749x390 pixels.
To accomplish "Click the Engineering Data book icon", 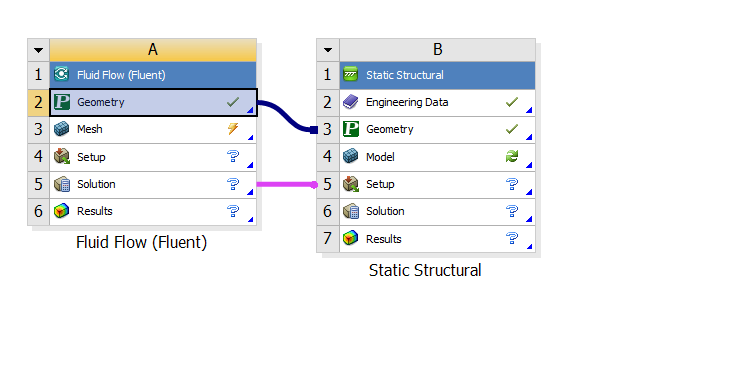I will pyautogui.click(x=351, y=102).
